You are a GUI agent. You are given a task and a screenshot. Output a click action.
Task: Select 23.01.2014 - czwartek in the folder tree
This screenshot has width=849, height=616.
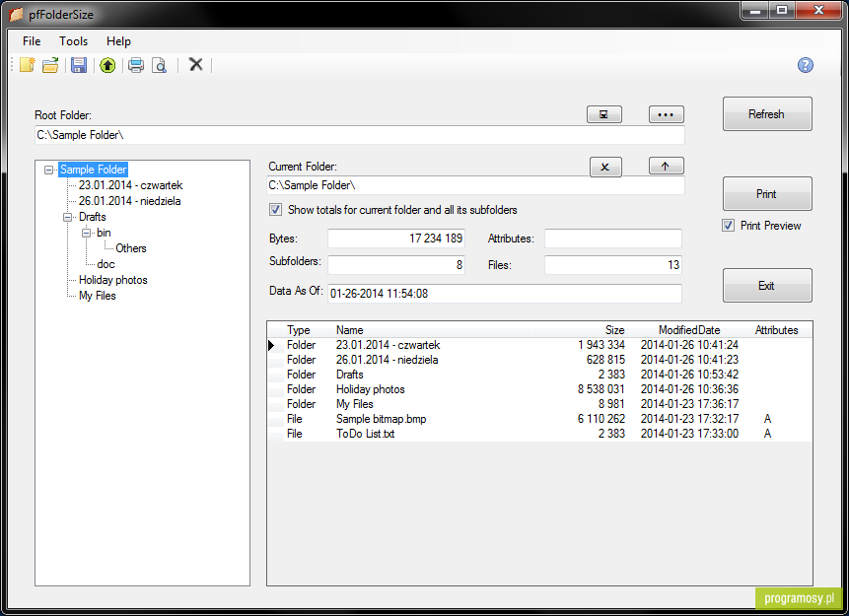(130, 185)
